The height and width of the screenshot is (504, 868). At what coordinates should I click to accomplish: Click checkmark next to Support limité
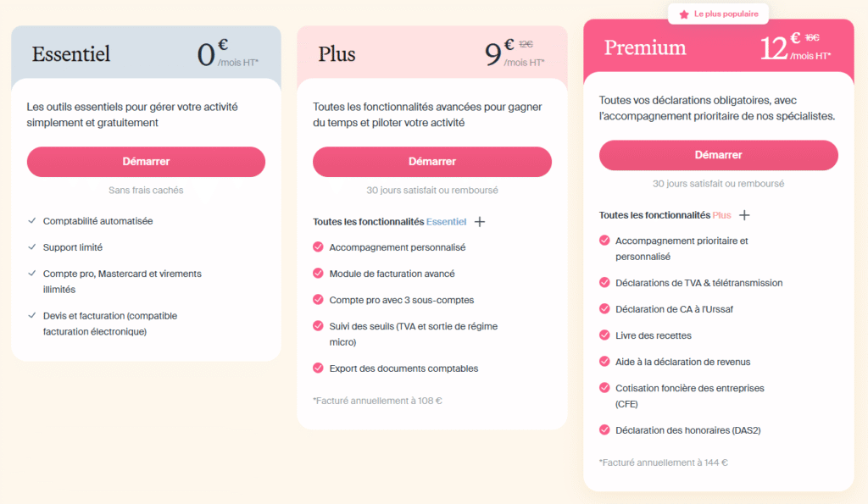32,247
